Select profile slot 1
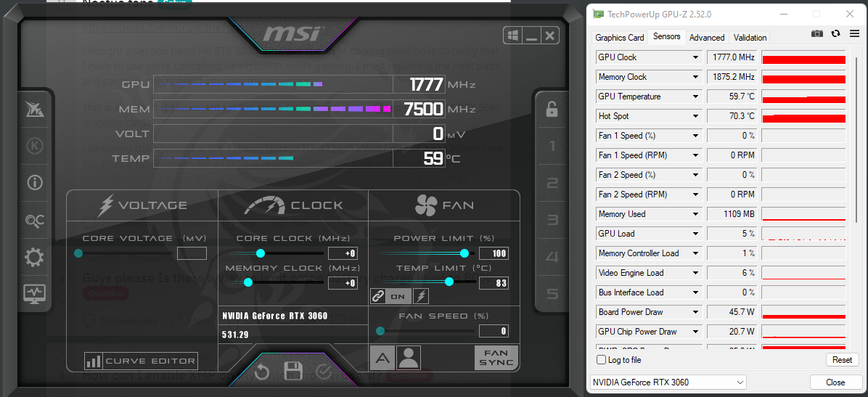This screenshot has width=868, height=397. [552, 146]
